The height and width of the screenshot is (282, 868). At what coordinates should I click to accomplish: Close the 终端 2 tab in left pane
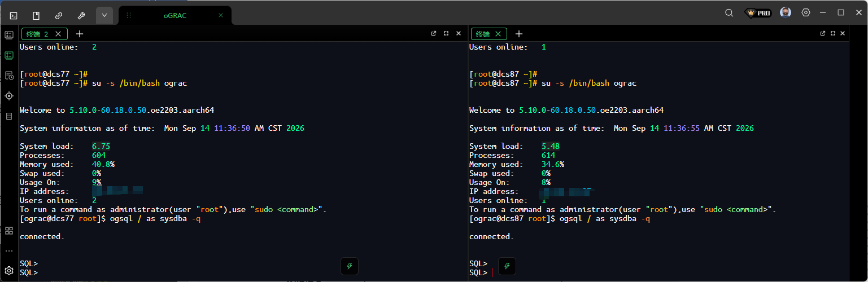(x=58, y=34)
